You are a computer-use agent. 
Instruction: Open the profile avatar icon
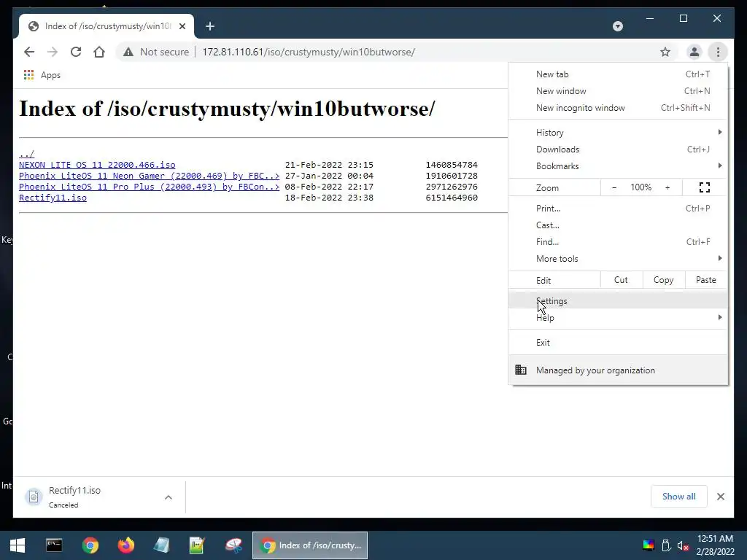coord(694,52)
